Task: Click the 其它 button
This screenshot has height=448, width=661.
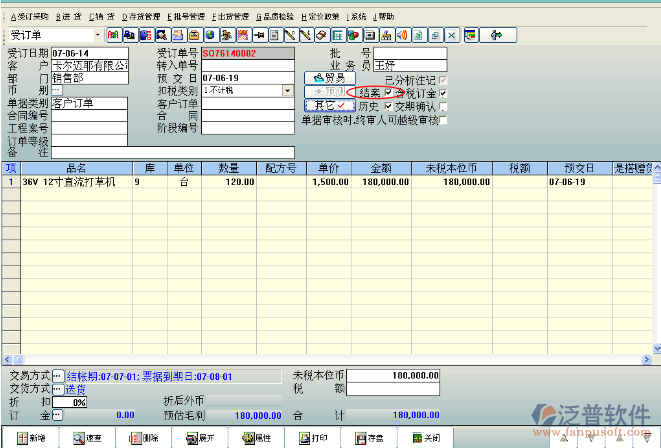Action: click(329, 105)
